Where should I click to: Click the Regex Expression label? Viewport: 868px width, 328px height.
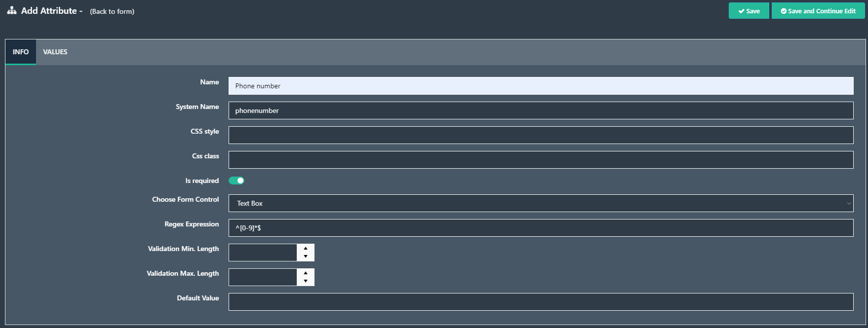click(192, 224)
